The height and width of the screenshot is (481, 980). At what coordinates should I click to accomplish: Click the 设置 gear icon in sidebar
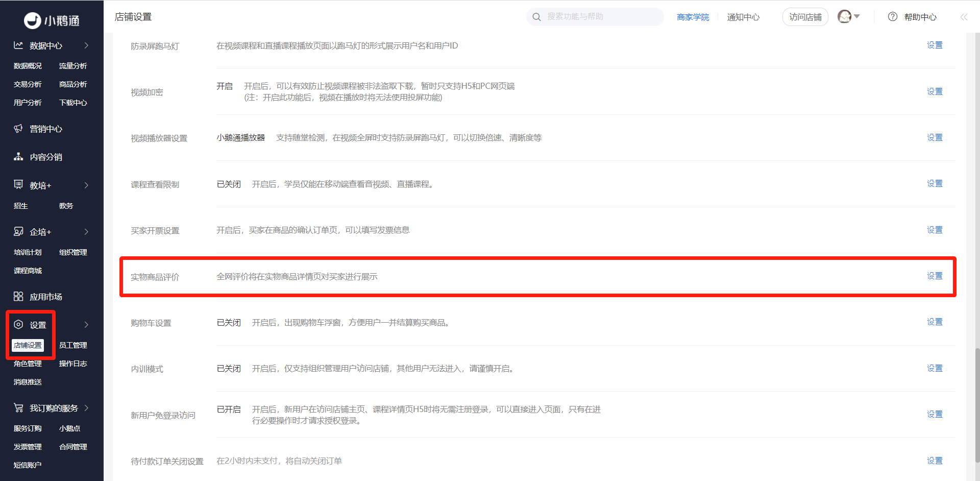click(x=18, y=324)
